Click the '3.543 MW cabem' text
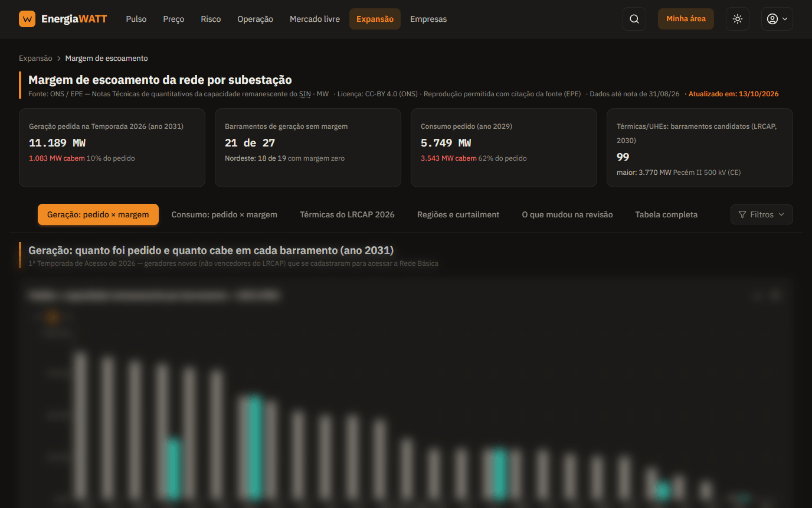812x508 pixels. pyautogui.click(x=448, y=158)
